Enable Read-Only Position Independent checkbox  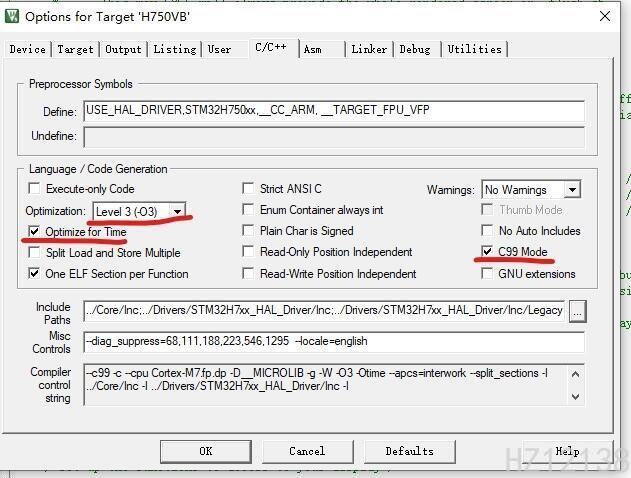point(248,251)
